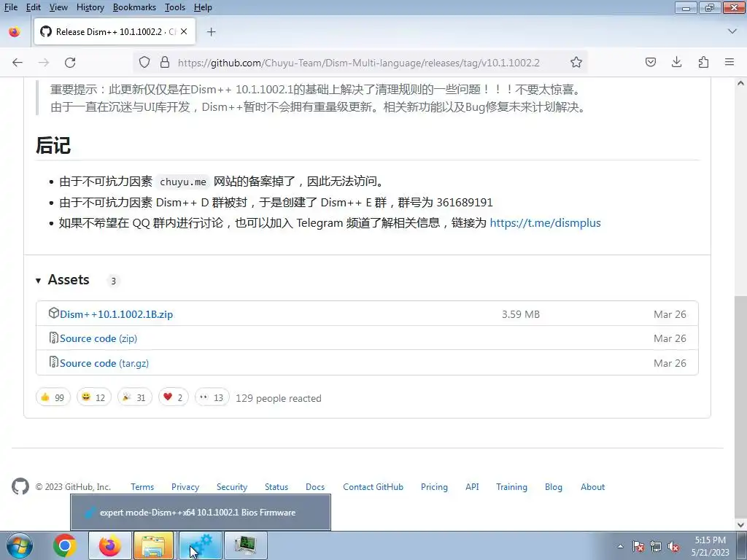Open the Blog footer link

[554, 486]
